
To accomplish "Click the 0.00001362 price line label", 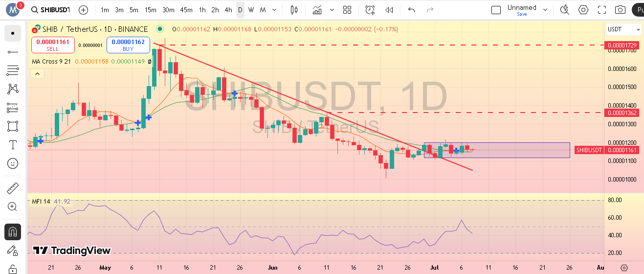I will click(x=623, y=113).
